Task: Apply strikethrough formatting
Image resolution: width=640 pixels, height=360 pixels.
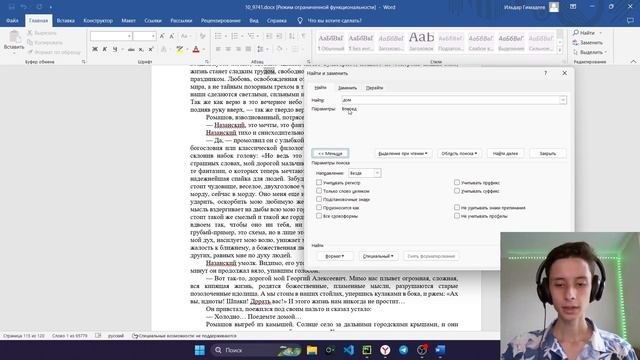Action: 131,49
